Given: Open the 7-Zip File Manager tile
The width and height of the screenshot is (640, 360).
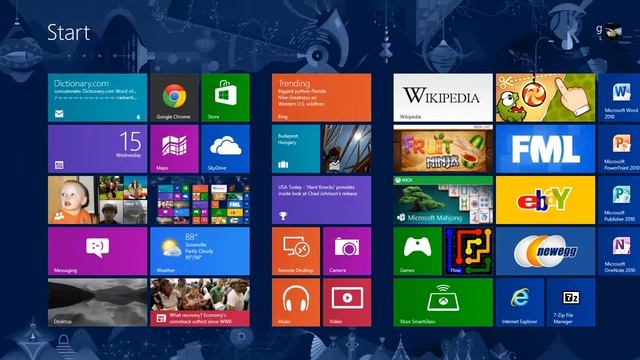Looking at the screenshot, I should 571,302.
